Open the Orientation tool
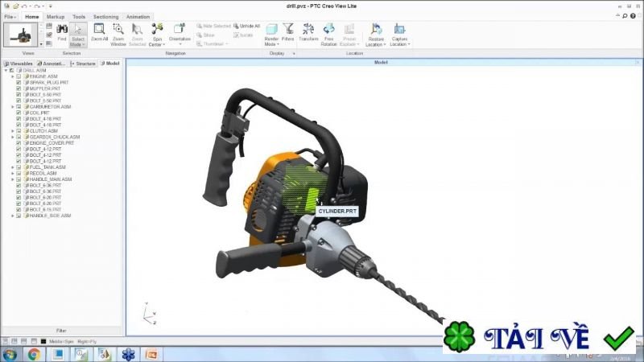This screenshot has width=644, height=362. [x=180, y=33]
